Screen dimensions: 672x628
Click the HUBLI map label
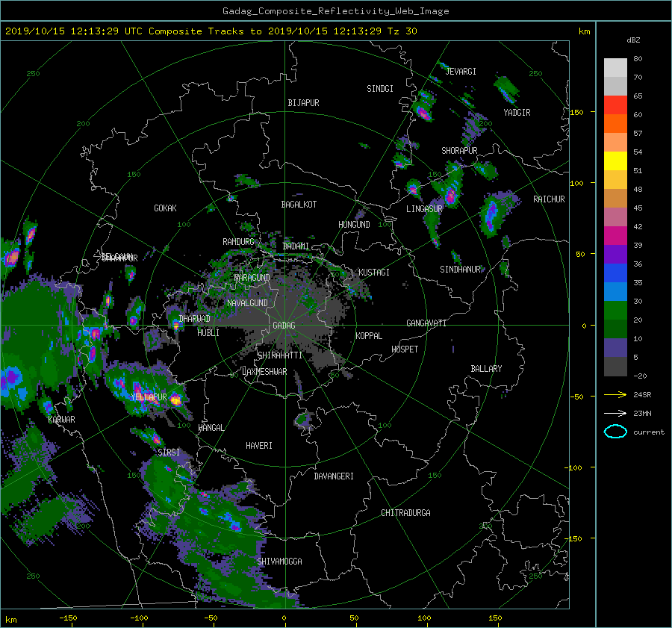208,333
